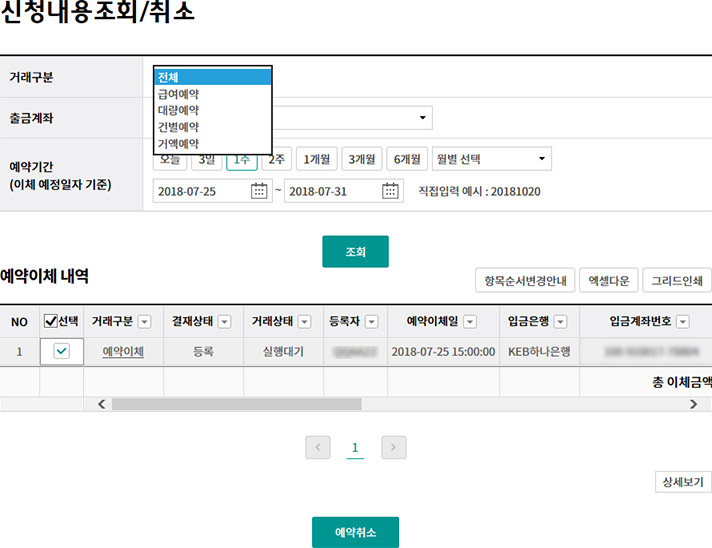The image size is (712, 548).
Task: Open the 결재상태 column filter arrow
Action: click(x=224, y=322)
